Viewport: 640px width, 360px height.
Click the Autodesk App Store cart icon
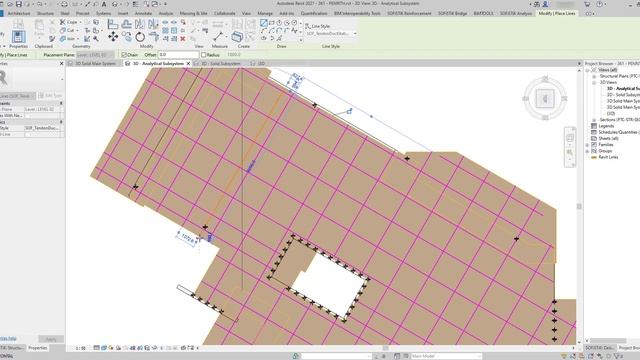click(x=587, y=4)
